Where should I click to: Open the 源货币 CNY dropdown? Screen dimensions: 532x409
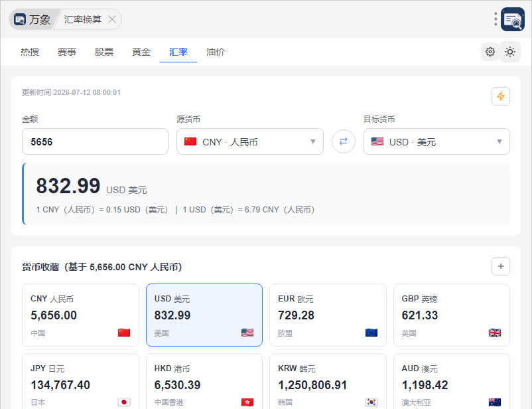249,141
